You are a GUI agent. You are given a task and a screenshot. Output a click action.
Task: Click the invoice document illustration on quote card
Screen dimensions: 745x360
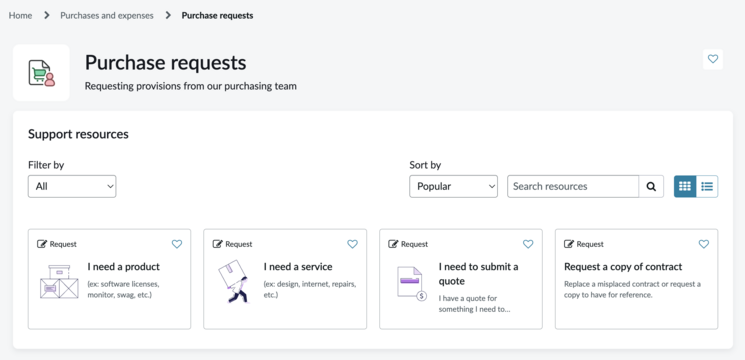click(x=411, y=284)
